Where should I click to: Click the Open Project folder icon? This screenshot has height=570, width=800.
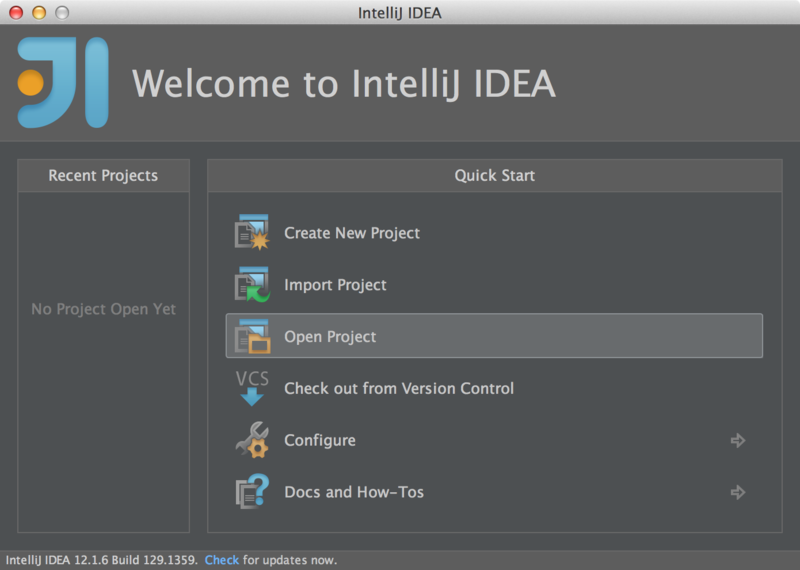(x=252, y=337)
